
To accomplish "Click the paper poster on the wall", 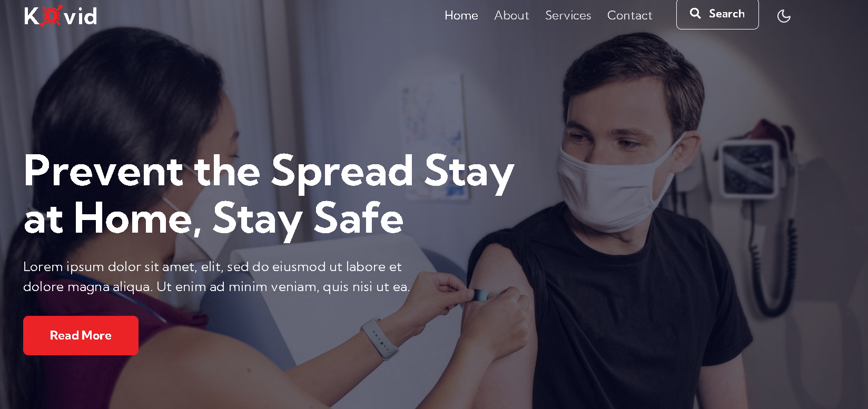I will (x=435, y=137).
